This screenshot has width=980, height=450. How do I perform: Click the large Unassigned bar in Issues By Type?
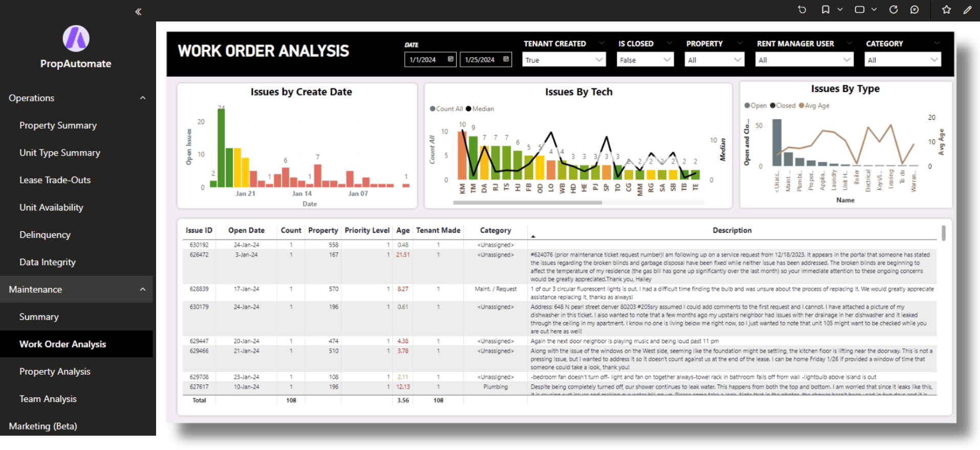(x=777, y=142)
